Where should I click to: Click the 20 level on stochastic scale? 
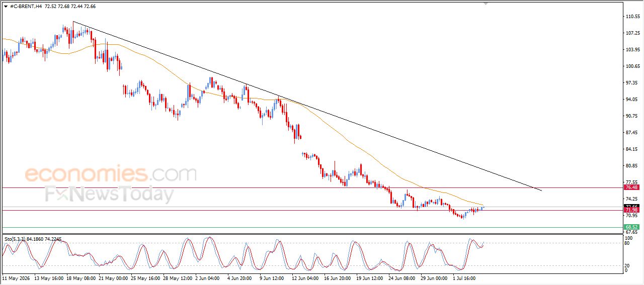627,265
